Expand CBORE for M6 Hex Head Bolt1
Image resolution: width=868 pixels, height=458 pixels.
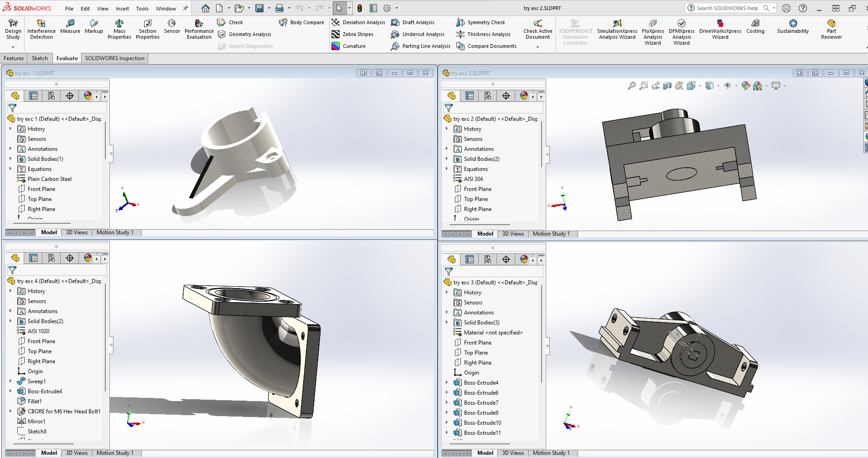10,412
